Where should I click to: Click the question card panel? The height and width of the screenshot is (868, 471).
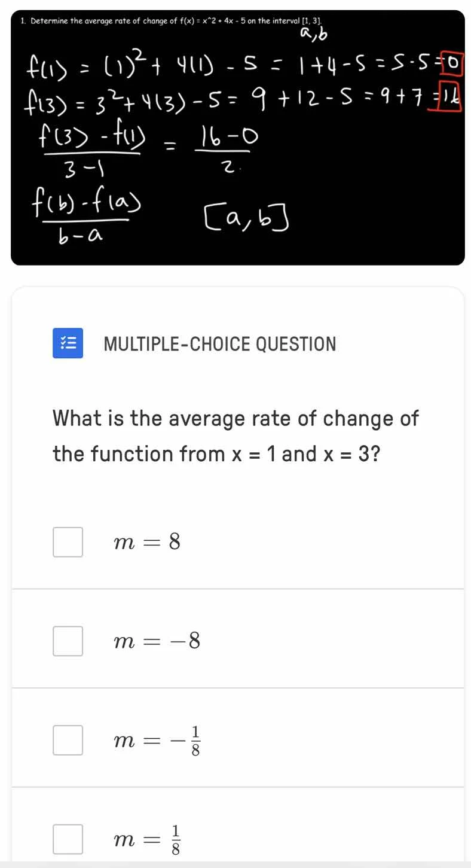235,574
